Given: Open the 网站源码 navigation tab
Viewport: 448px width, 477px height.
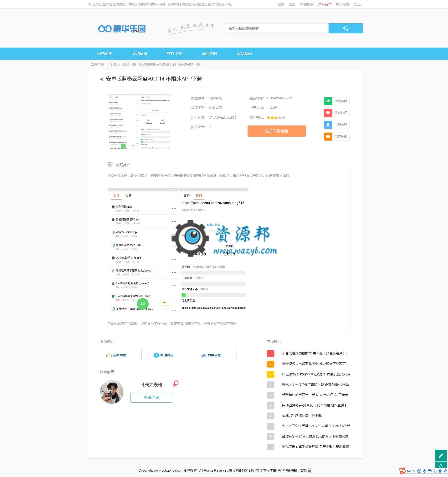Looking at the screenshot, I should 244,53.
